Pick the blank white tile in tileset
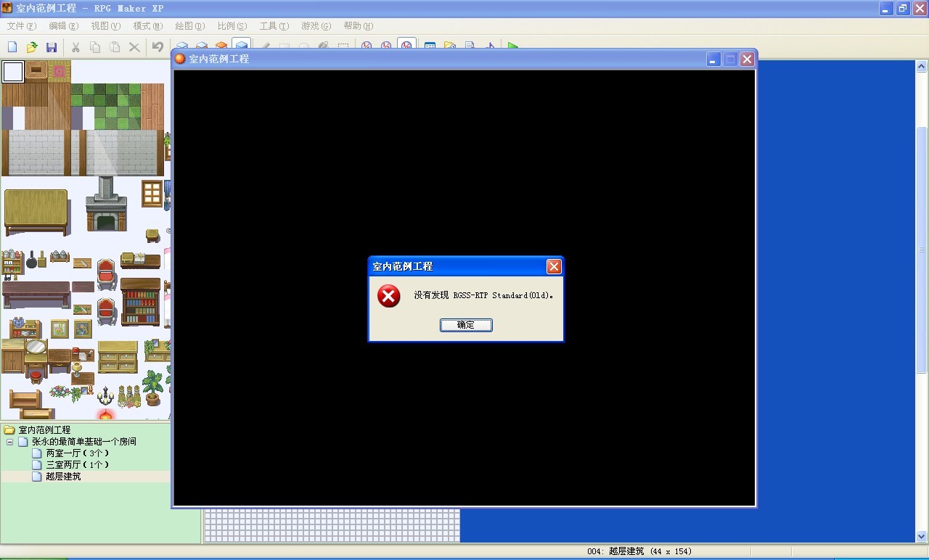 (13, 72)
